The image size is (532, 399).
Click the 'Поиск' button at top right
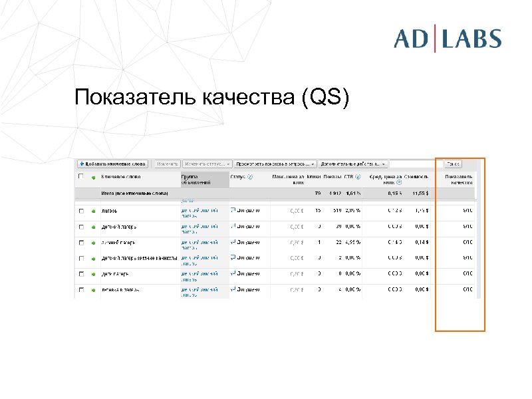454,164
